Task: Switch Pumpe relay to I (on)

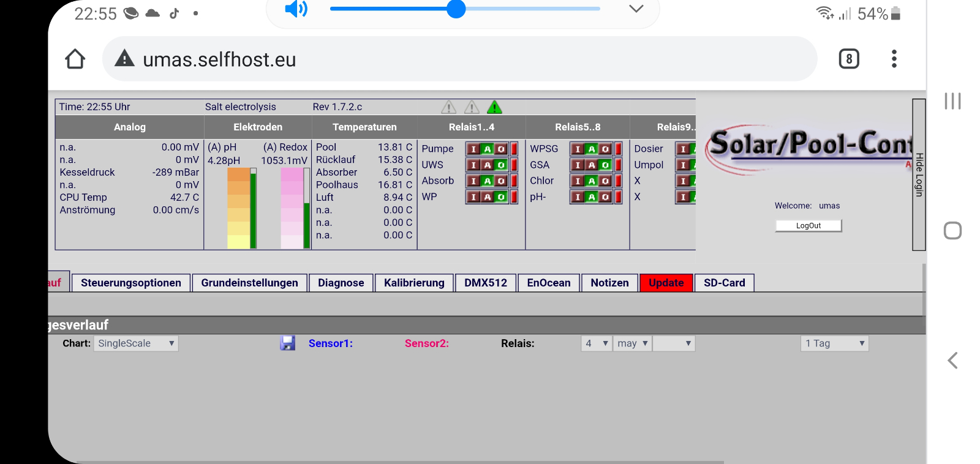Action: pos(473,149)
